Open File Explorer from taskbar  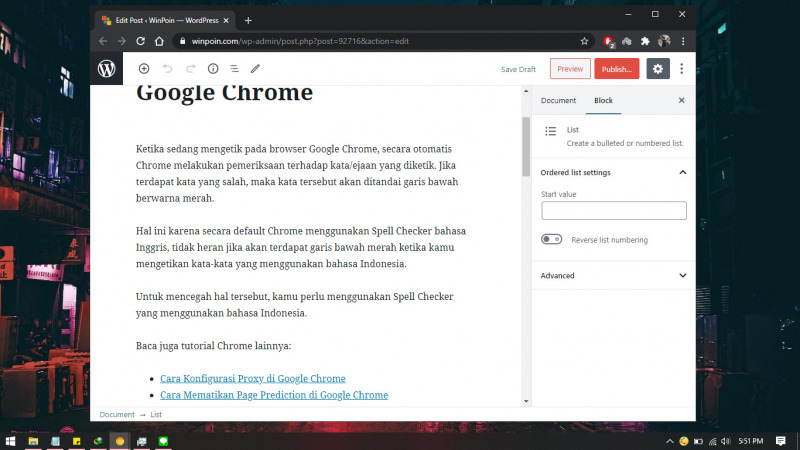(x=33, y=441)
